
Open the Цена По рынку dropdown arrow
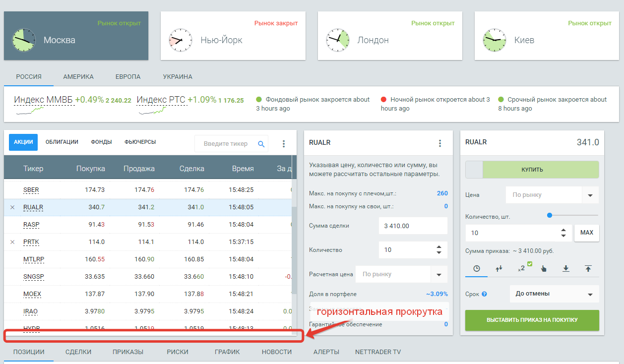coord(590,195)
